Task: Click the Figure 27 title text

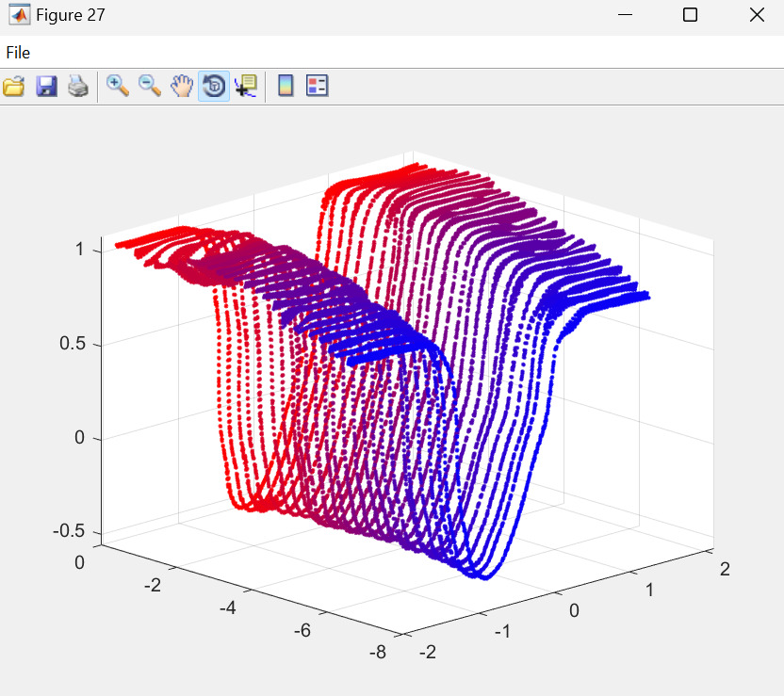Action: pyautogui.click(x=71, y=15)
